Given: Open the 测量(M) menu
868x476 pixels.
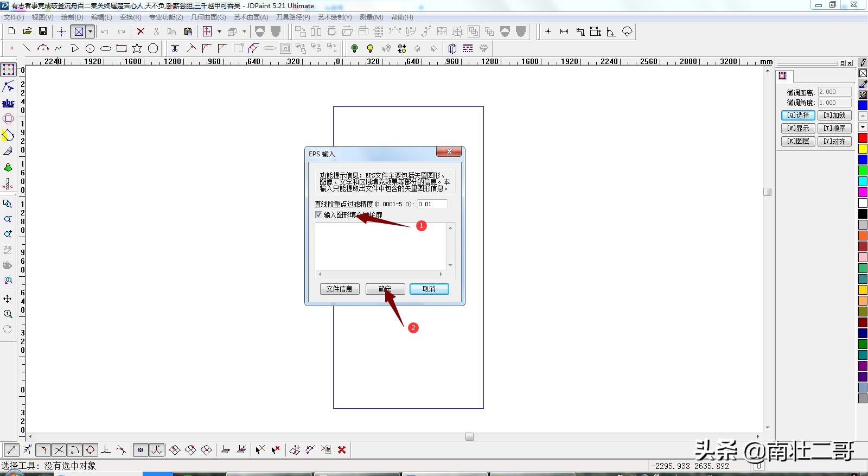Looking at the screenshot, I should coord(372,17).
